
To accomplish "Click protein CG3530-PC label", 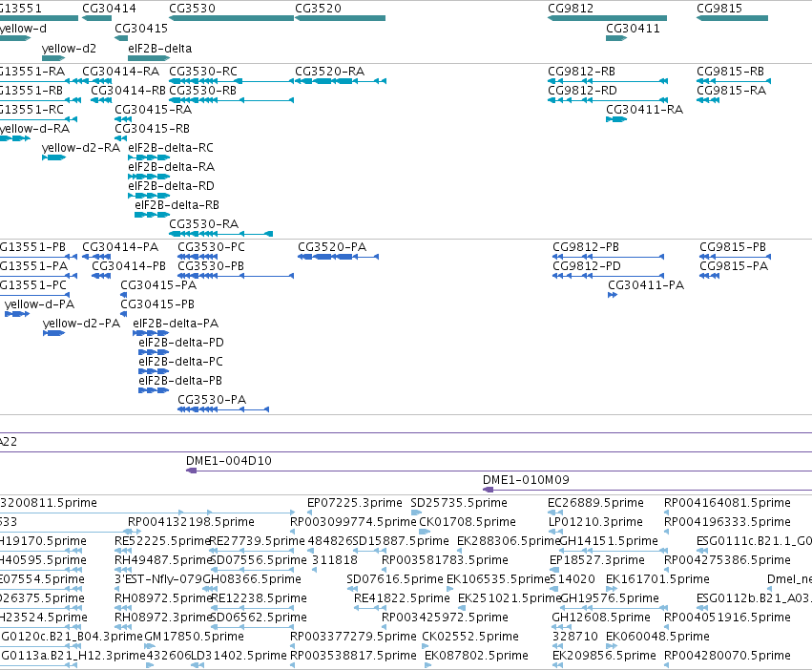I will (x=211, y=248).
